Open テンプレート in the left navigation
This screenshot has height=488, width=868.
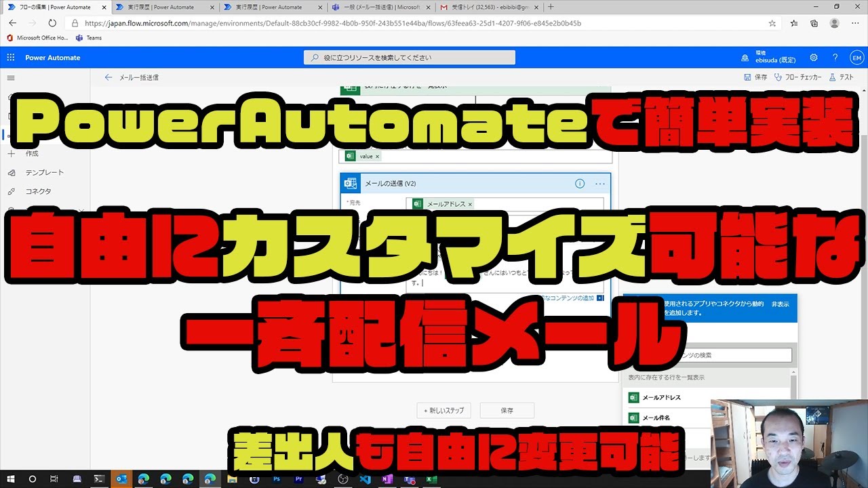(x=45, y=173)
